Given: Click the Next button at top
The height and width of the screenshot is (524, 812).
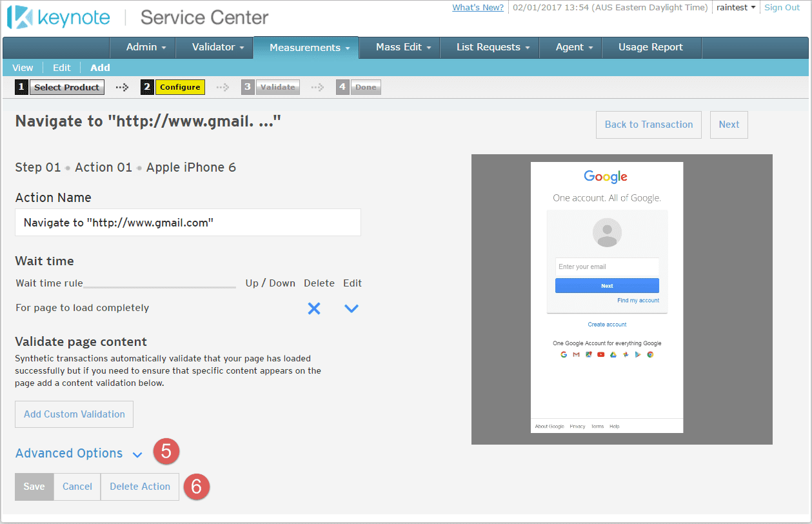Looking at the screenshot, I should [x=729, y=125].
